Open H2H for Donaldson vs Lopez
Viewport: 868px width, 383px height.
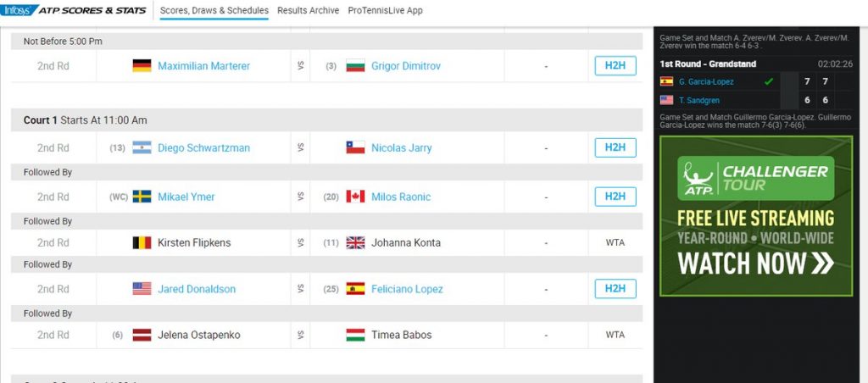[x=615, y=289]
